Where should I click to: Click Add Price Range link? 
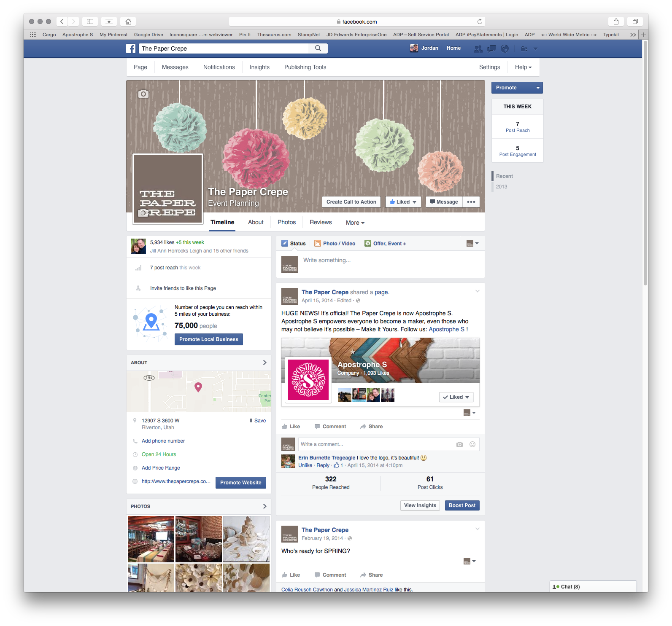pyautogui.click(x=161, y=468)
